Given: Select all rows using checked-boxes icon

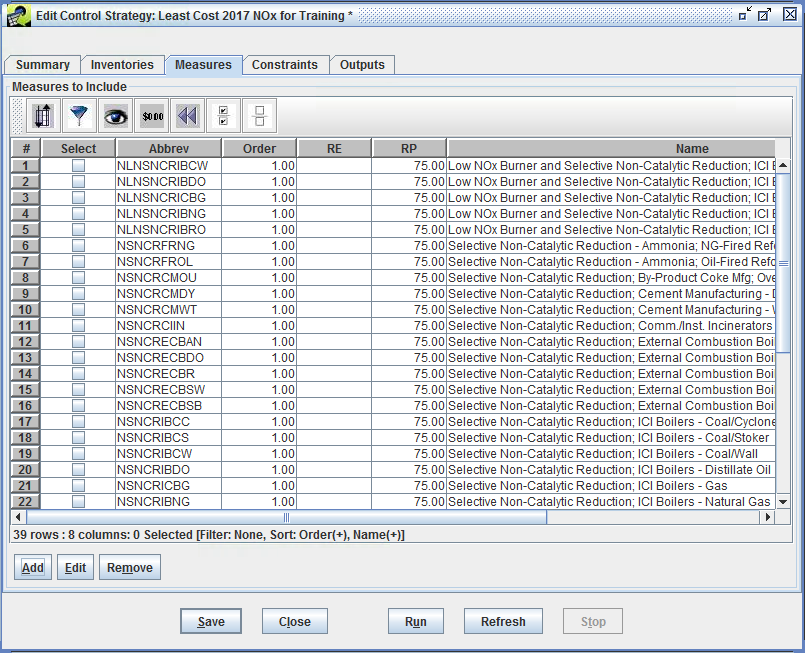Looking at the screenshot, I should point(222,115).
